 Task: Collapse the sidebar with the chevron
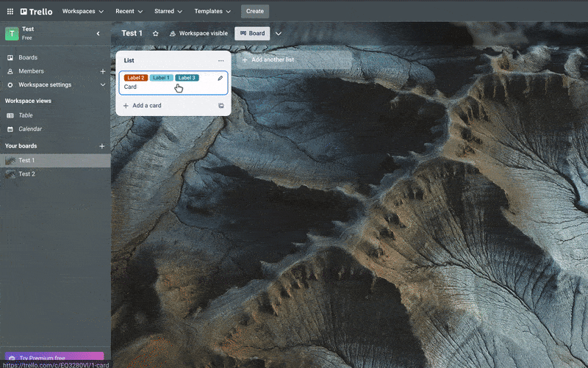(x=98, y=33)
